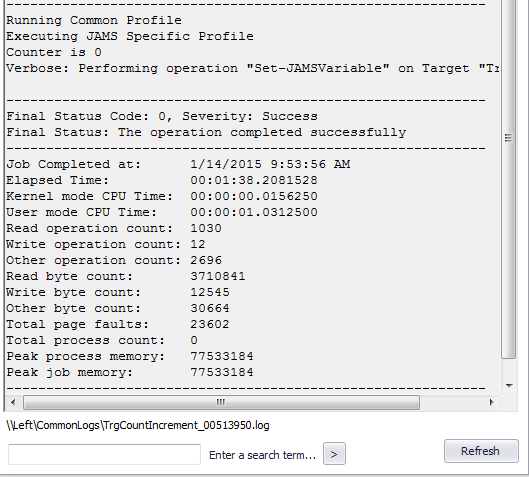Click the "Enter a search term..." label

[262, 455]
